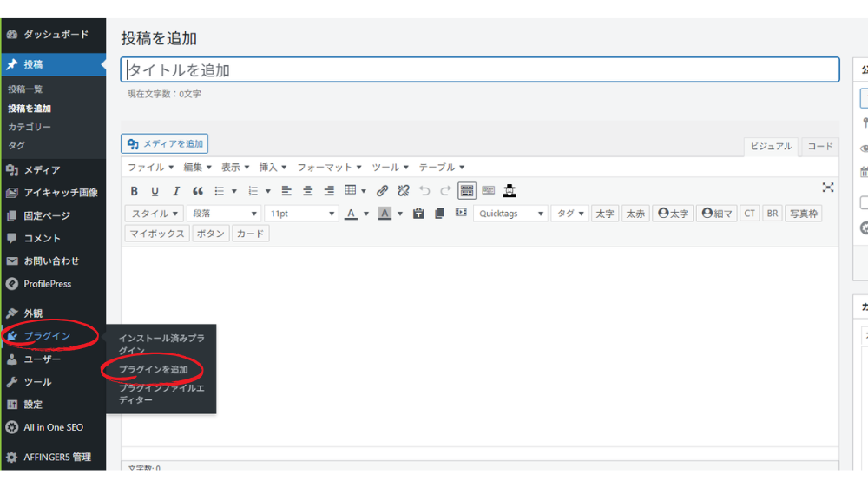Click the カード button
The width and height of the screenshot is (868, 488).
pyautogui.click(x=250, y=234)
